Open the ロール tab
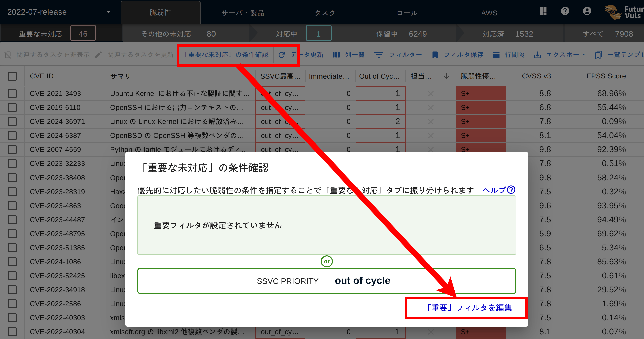Viewport: 644px width, 339px height. click(x=407, y=13)
